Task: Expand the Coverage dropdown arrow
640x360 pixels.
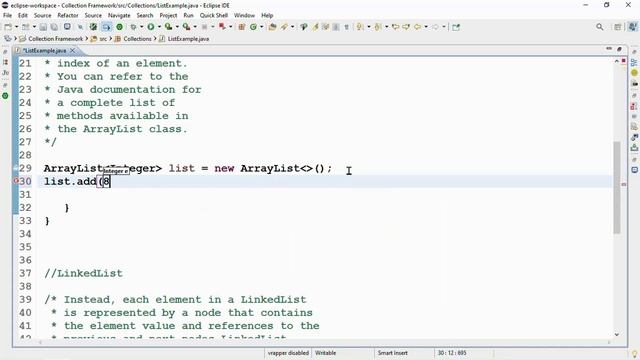Action: point(177,27)
